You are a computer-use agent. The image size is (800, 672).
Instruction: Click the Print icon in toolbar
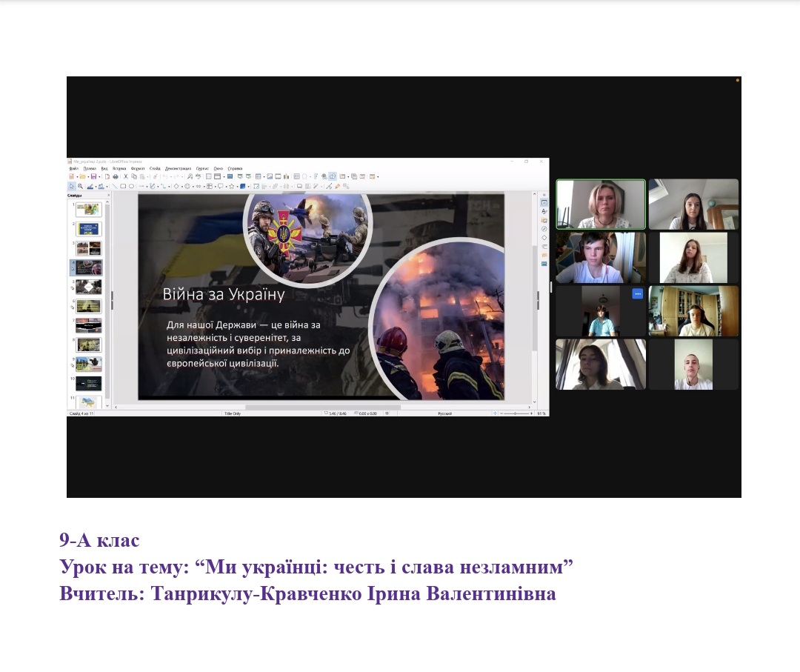pyautogui.click(x=116, y=176)
